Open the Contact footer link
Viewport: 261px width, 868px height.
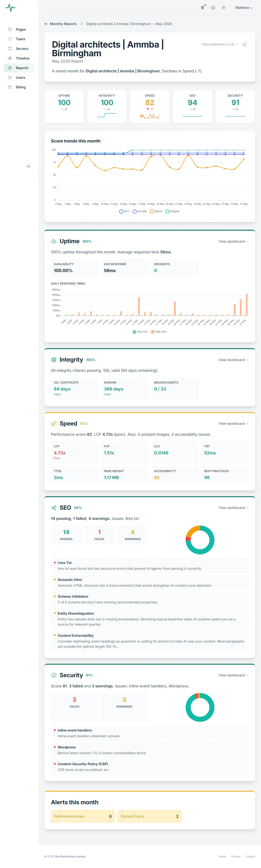coord(250,856)
